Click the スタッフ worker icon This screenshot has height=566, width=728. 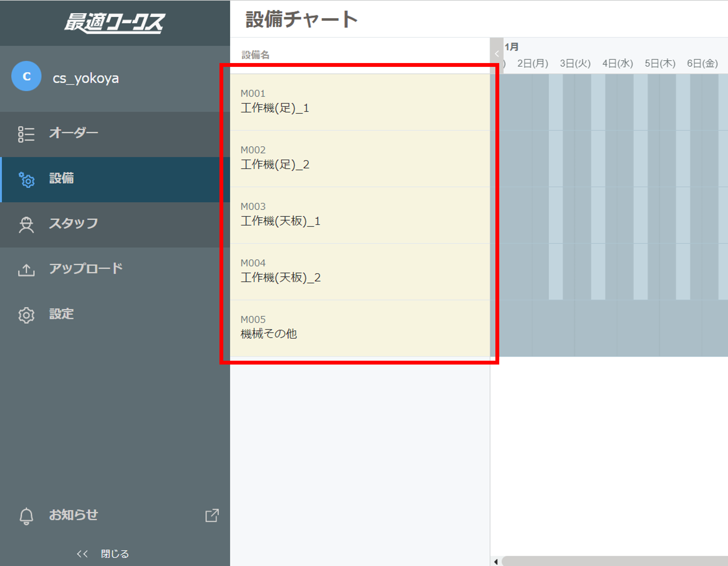point(26,225)
